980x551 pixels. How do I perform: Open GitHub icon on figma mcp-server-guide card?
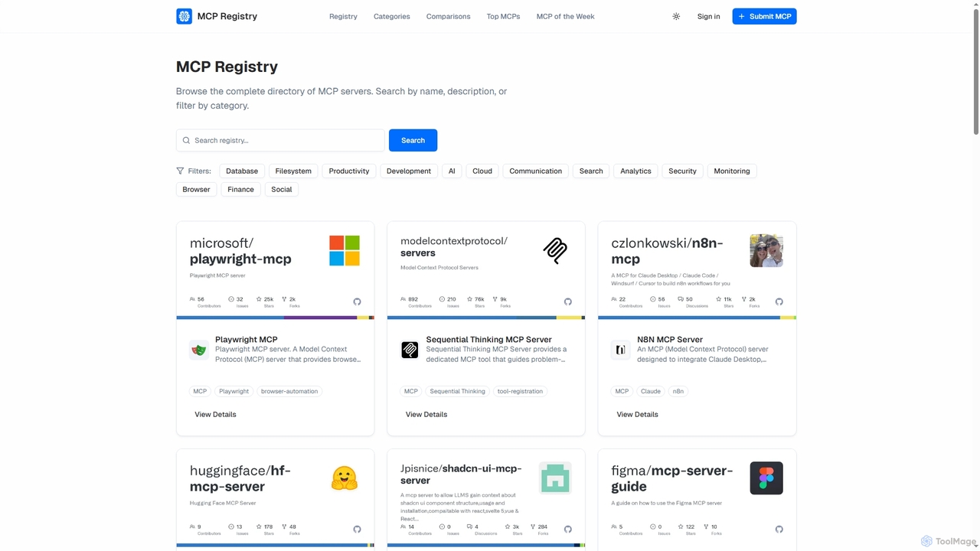point(779,529)
